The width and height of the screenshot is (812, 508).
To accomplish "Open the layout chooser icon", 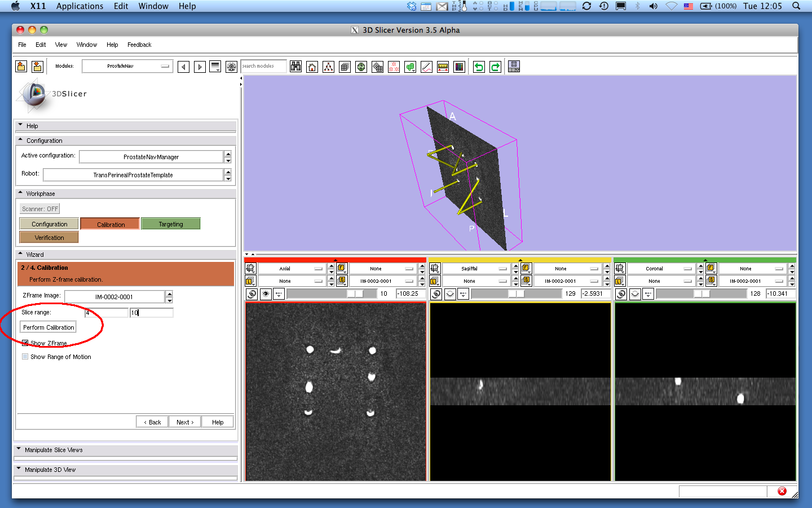I will [x=514, y=67].
